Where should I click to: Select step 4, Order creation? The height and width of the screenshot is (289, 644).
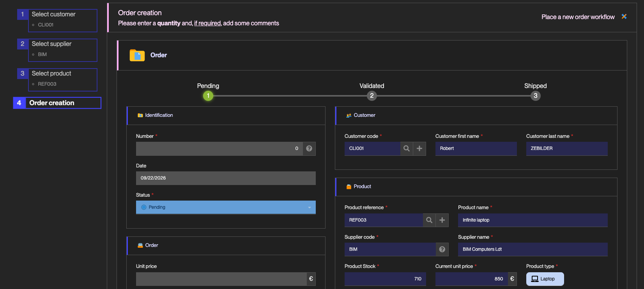pos(57,103)
